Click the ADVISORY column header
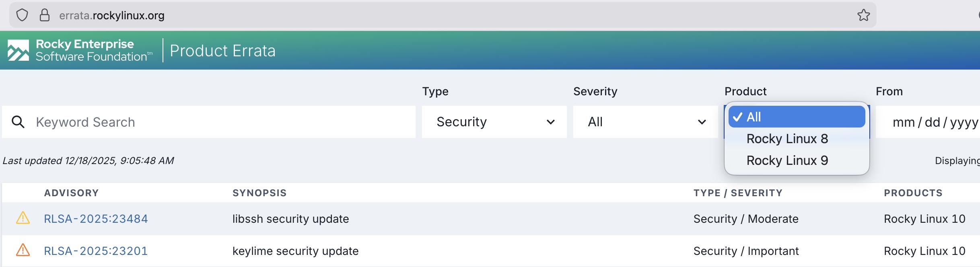Viewport: 980px width, 267px height. 71,193
